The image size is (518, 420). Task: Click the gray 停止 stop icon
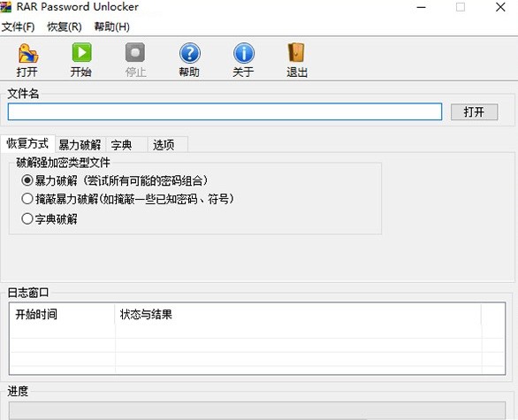(135, 53)
